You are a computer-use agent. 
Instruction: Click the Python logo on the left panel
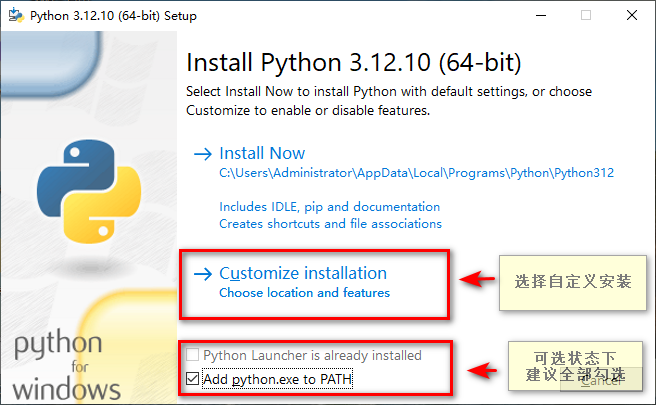pyautogui.click(x=89, y=191)
